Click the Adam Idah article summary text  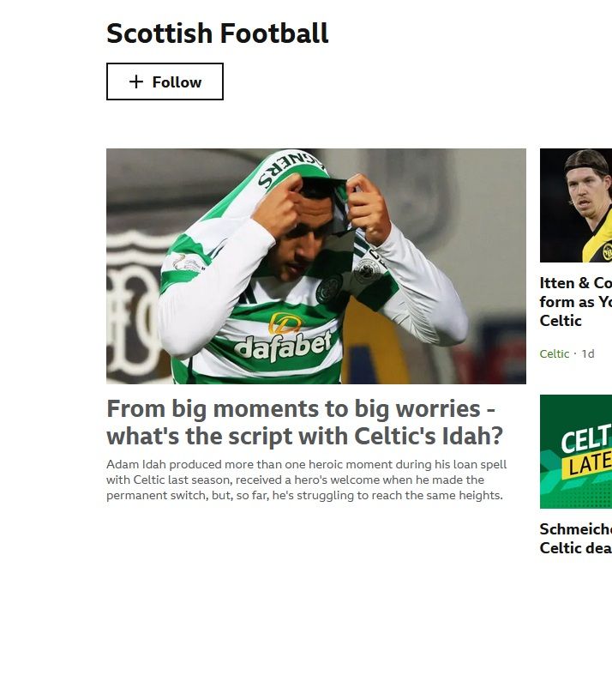pyautogui.click(x=307, y=480)
